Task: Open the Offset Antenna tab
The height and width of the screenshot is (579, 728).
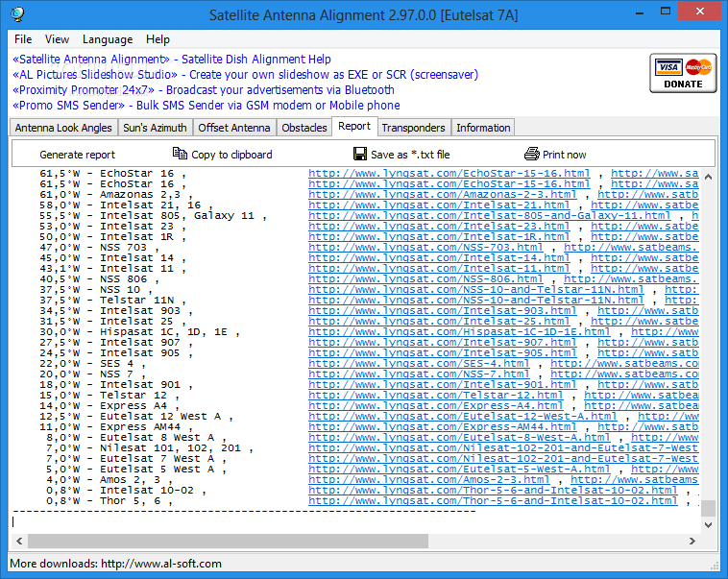Action: click(x=234, y=128)
